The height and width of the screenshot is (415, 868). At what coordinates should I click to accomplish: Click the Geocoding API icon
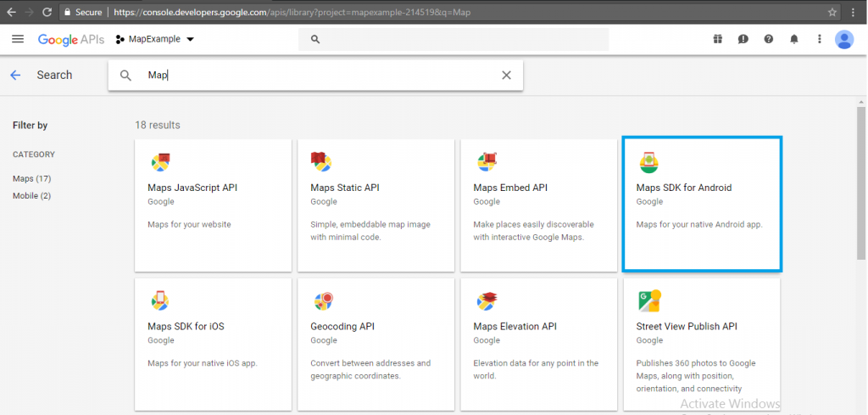[323, 301]
